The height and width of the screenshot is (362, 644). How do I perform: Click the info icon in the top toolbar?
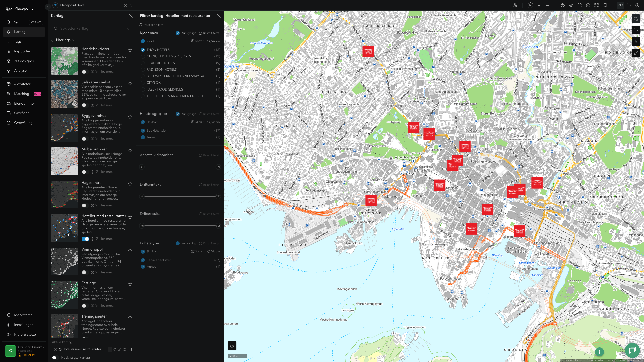pos(637,5)
